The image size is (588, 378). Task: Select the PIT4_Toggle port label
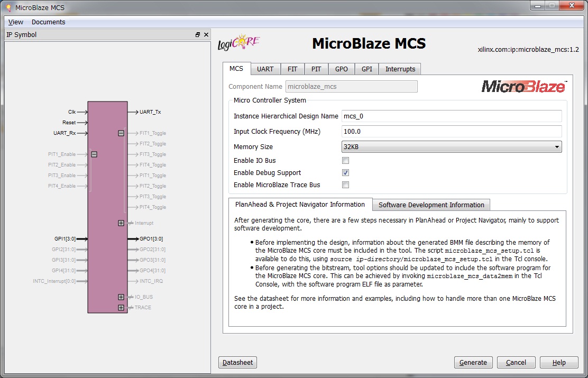pyautogui.click(x=153, y=207)
